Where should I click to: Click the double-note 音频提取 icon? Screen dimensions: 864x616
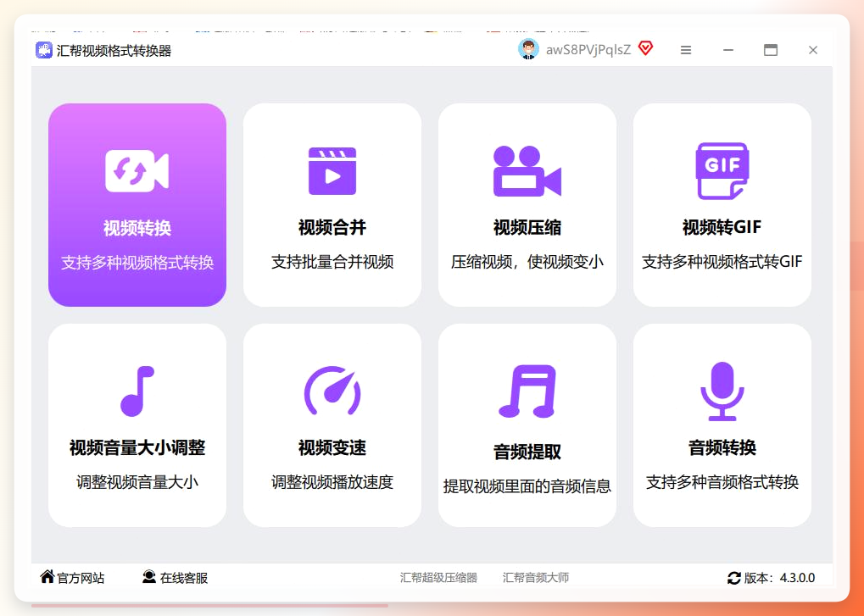(x=527, y=391)
